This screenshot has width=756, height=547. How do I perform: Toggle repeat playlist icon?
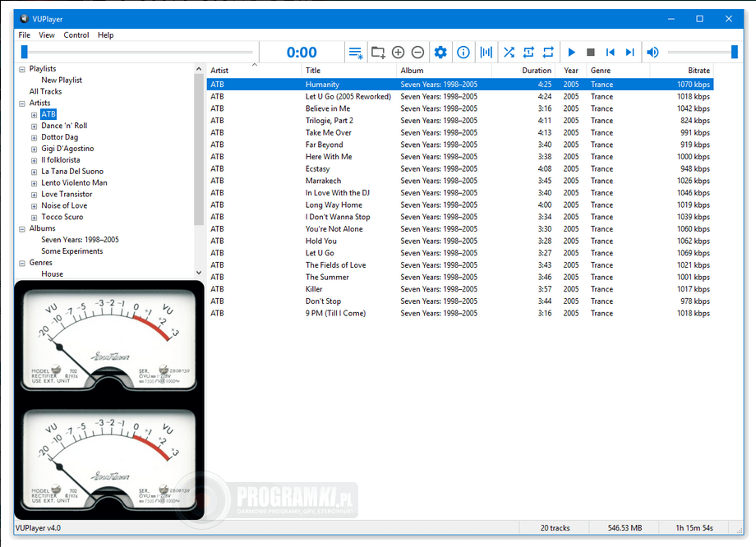[x=548, y=53]
